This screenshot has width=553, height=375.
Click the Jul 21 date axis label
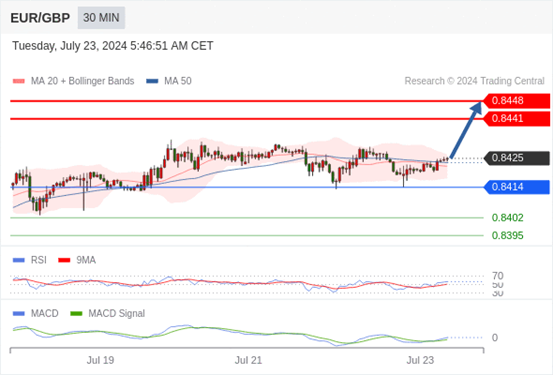click(249, 361)
